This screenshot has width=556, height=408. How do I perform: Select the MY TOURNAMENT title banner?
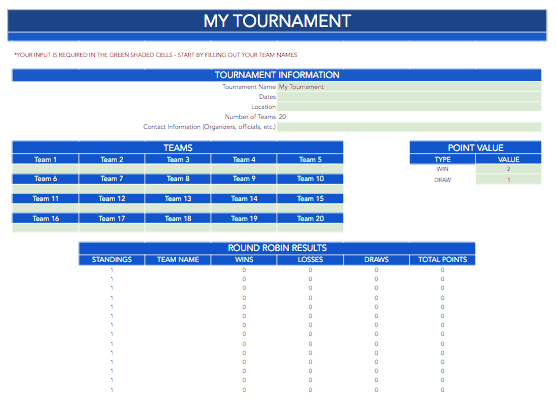pyautogui.click(x=277, y=21)
